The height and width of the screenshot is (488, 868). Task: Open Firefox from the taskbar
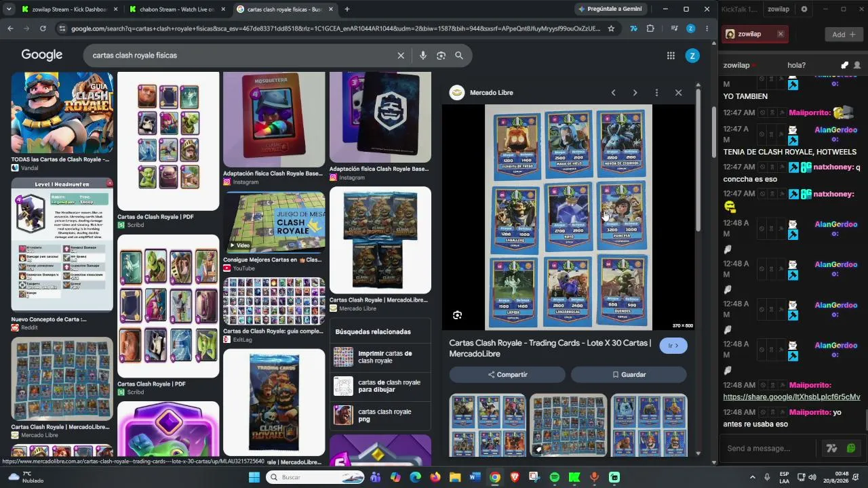[x=435, y=477]
